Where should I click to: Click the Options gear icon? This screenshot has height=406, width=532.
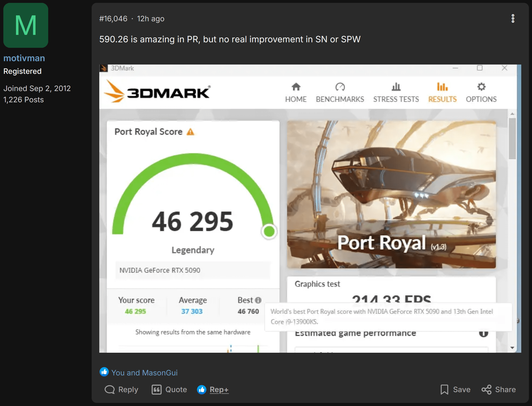pos(481,87)
